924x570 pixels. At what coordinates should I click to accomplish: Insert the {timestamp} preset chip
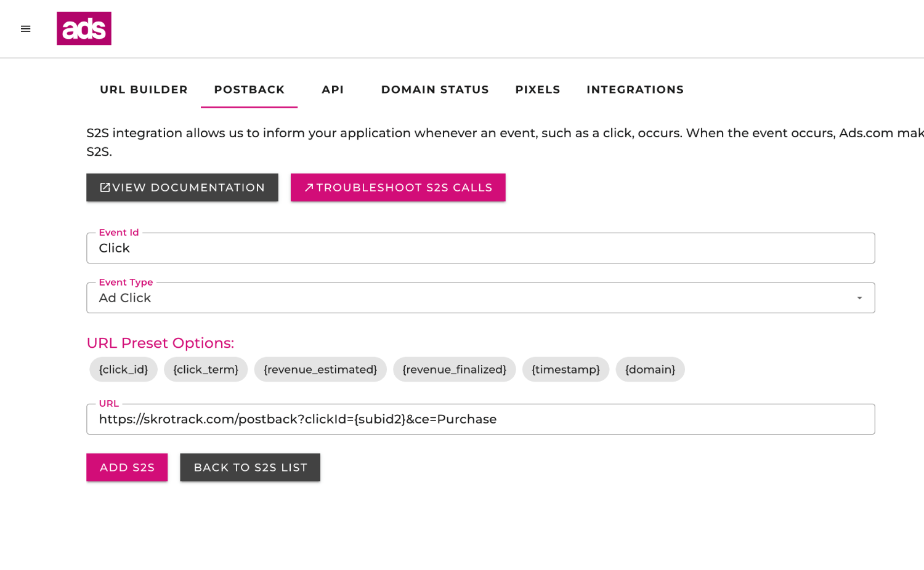(x=565, y=369)
